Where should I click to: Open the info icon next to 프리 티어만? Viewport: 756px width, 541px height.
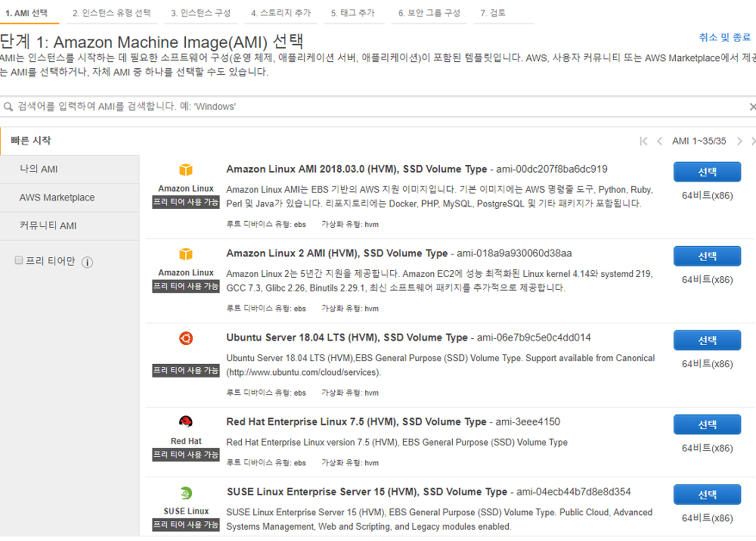tap(87, 262)
